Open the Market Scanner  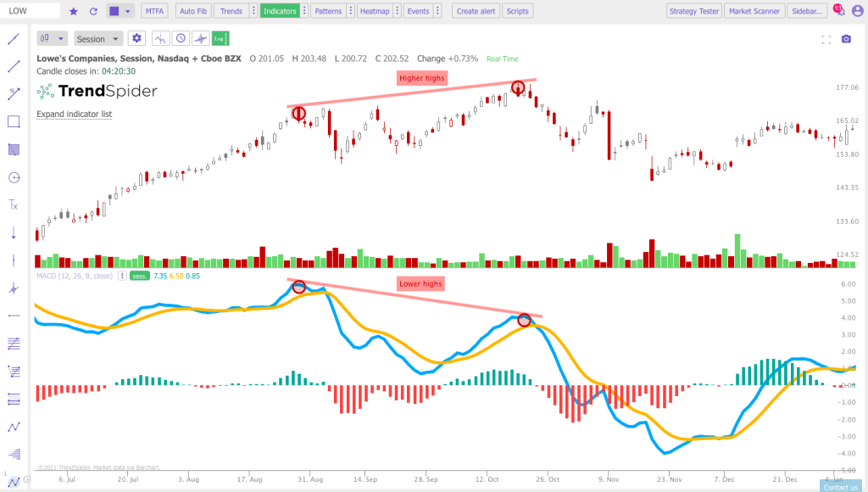click(x=754, y=11)
